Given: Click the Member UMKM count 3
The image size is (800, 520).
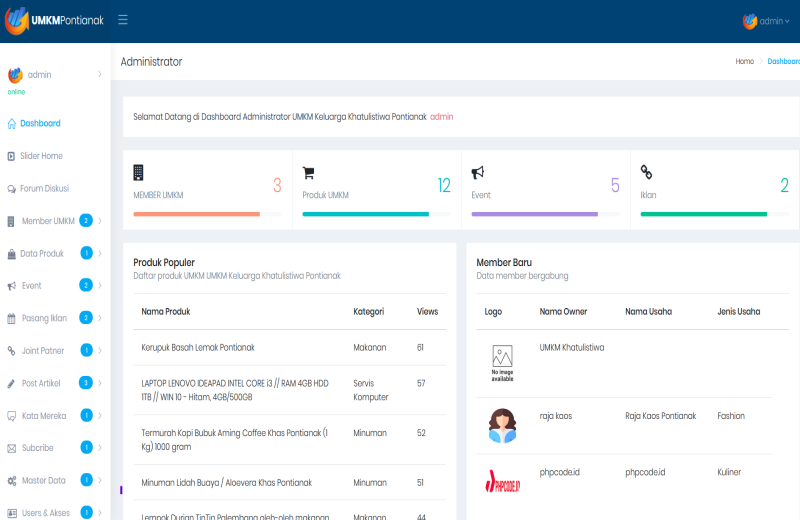Looking at the screenshot, I should (x=277, y=185).
